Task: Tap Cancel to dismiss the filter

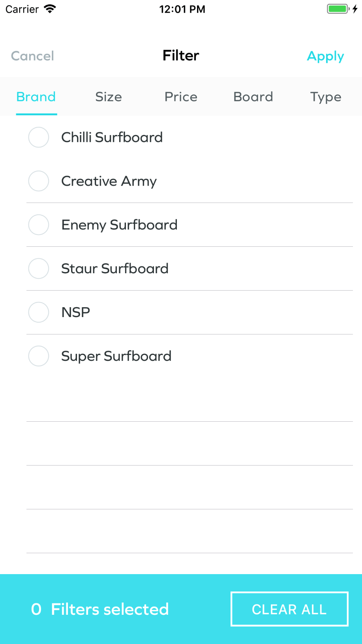Action: click(x=32, y=56)
